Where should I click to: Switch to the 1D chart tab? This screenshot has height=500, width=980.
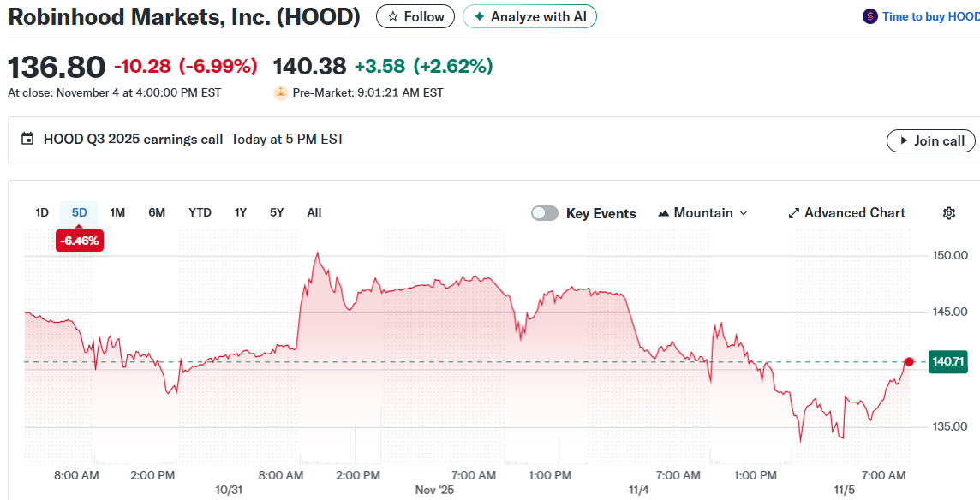pos(41,212)
